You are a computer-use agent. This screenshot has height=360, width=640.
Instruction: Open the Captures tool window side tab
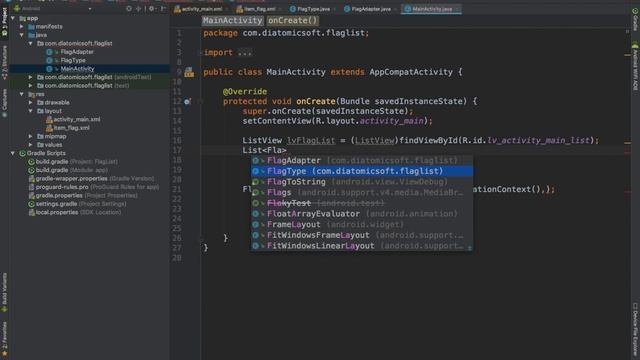coord(4,102)
